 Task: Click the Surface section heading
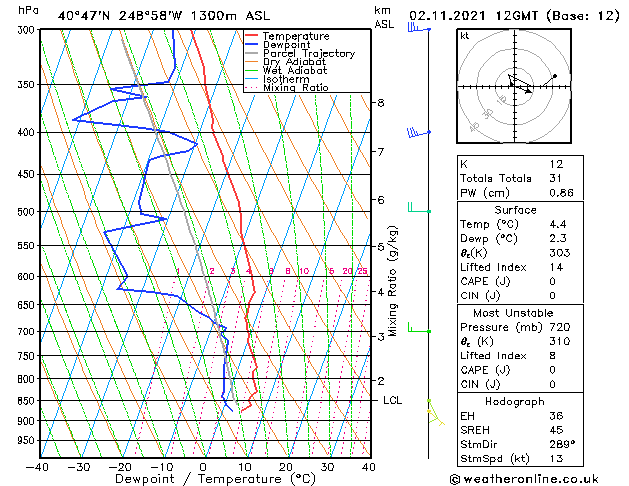click(x=515, y=210)
